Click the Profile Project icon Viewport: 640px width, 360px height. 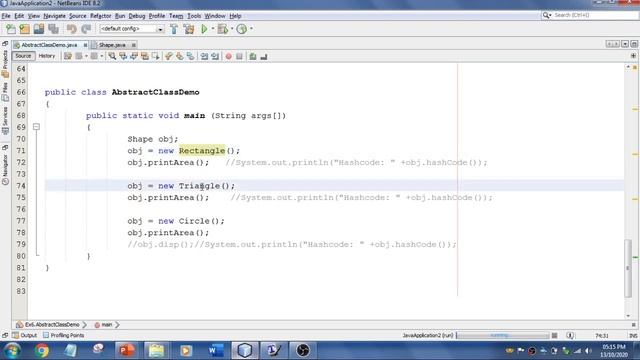pos(242,29)
